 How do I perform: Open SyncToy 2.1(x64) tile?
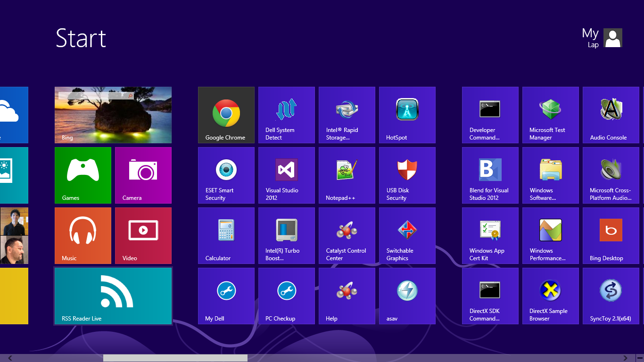coord(611,296)
